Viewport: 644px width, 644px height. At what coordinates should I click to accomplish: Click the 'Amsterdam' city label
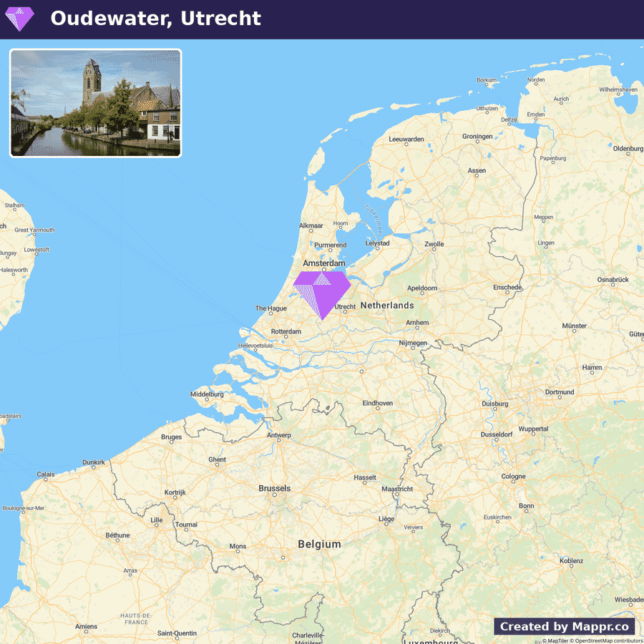point(324,263)
